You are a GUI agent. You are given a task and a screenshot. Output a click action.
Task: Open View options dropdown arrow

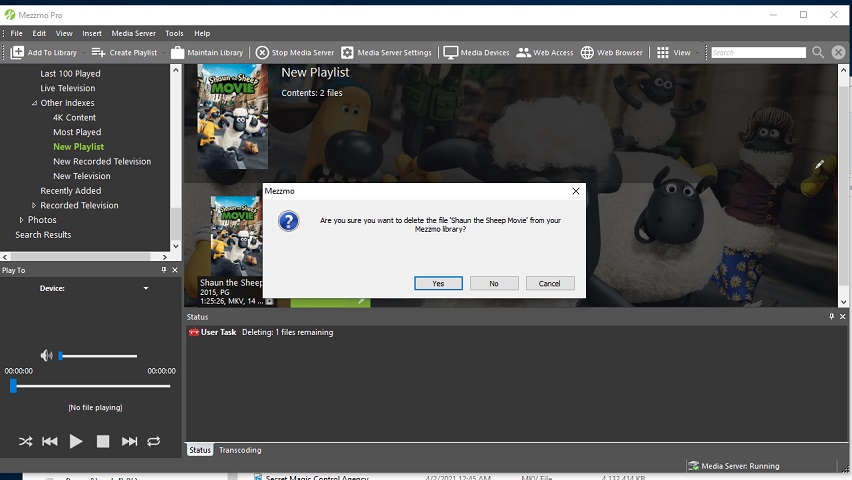pos(697,53)
